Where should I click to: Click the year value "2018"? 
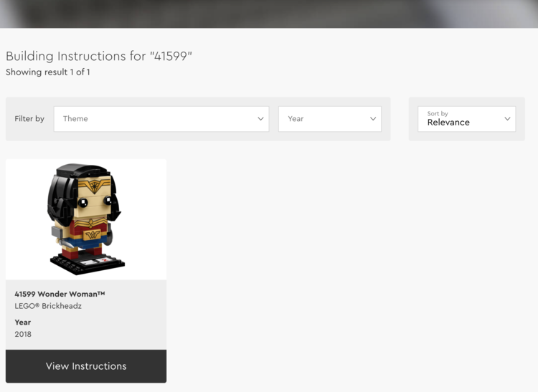(x=23, y=334)
